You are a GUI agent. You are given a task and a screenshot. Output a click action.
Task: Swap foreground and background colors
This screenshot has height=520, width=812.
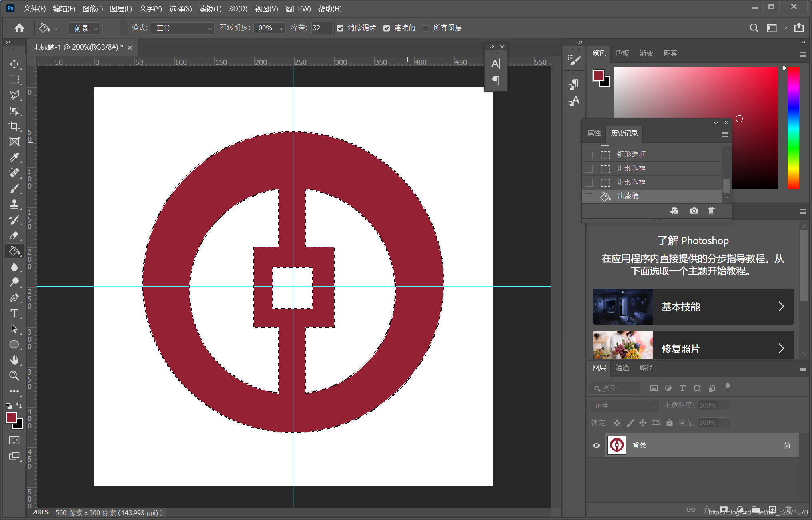[19, 405]
